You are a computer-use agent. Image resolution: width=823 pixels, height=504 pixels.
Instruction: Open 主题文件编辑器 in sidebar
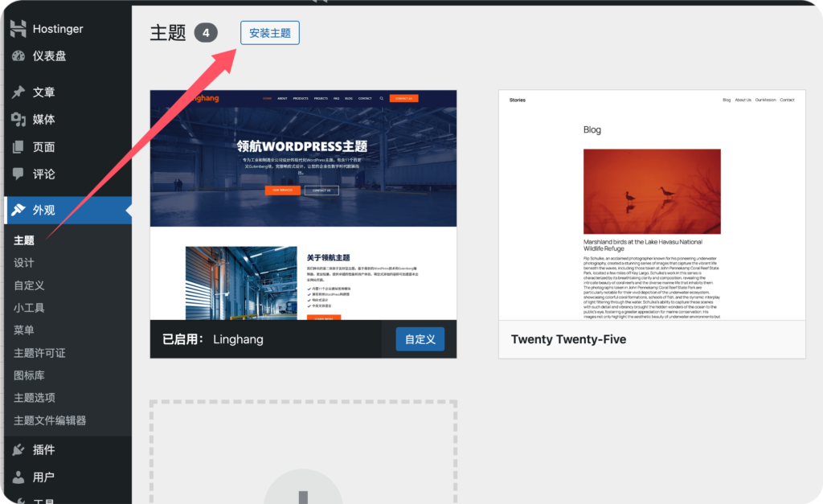click(x=50, y=420)
